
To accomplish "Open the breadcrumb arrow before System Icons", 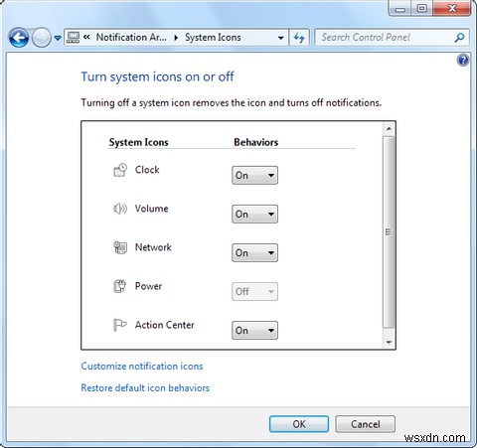I will pos(176,38).
